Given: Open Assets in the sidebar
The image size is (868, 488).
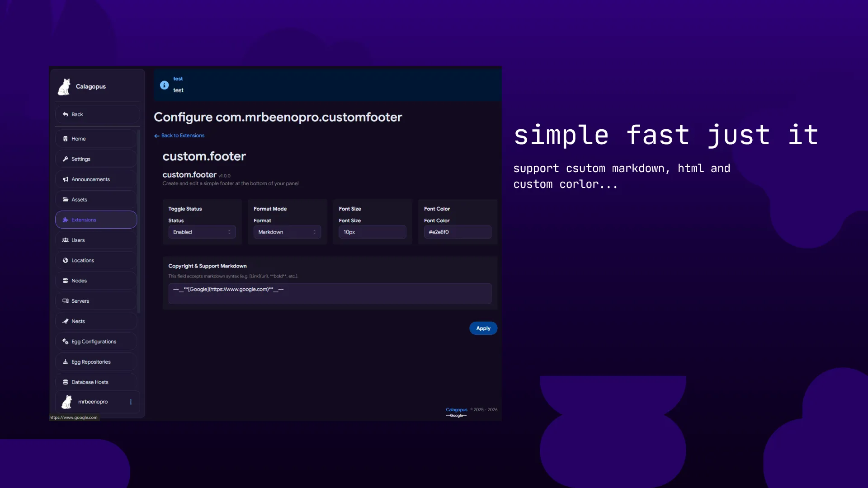Looking at the screenshot, I should click(96, 199).
